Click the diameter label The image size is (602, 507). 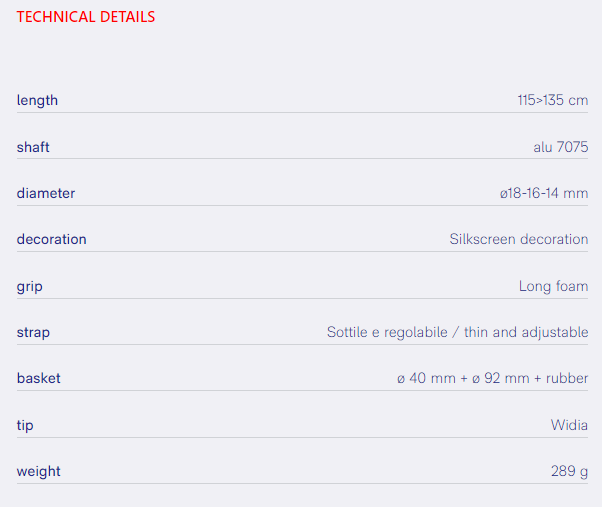(46, 193)
